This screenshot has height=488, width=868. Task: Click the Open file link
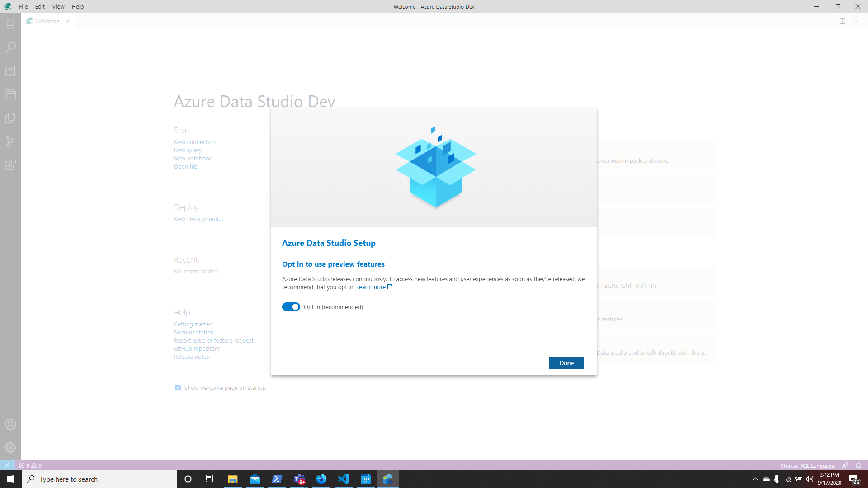[x=185, y=166]
